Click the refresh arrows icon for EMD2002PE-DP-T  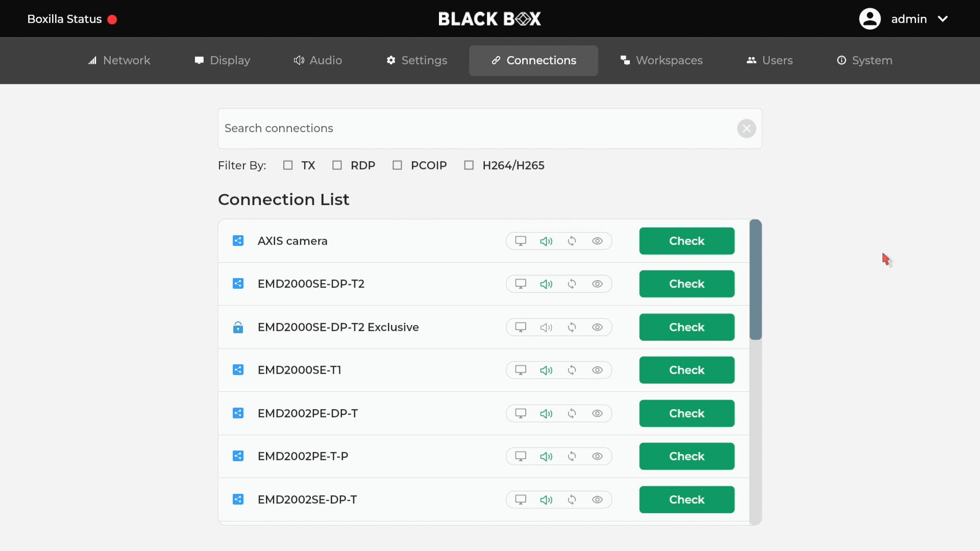(572, 414)
